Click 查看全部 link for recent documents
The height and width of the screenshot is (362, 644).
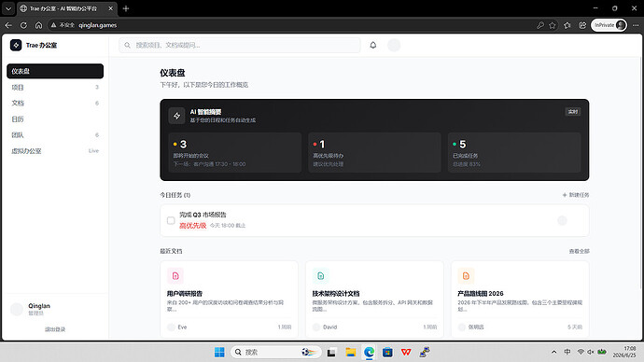[x=579, y=251]
